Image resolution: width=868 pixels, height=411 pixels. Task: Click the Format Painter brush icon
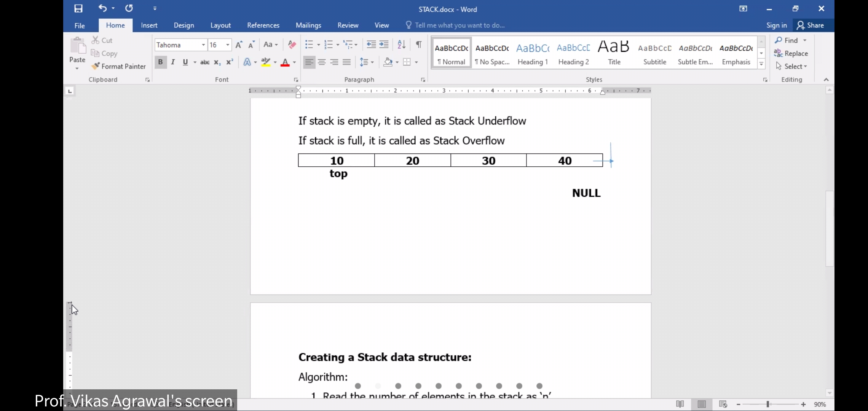96,66
